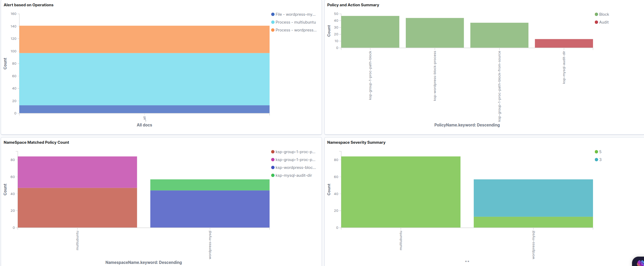Click 'NamespaceName.keyword: Descending' axis title
Screen dimensions: 644x266
pyautogui.click(x=144, y=263)
